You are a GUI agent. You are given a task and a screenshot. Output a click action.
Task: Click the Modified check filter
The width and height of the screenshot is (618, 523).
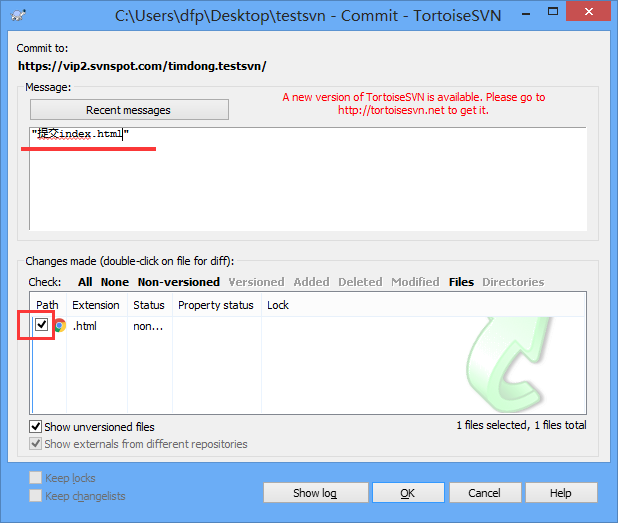click(415, 282)
